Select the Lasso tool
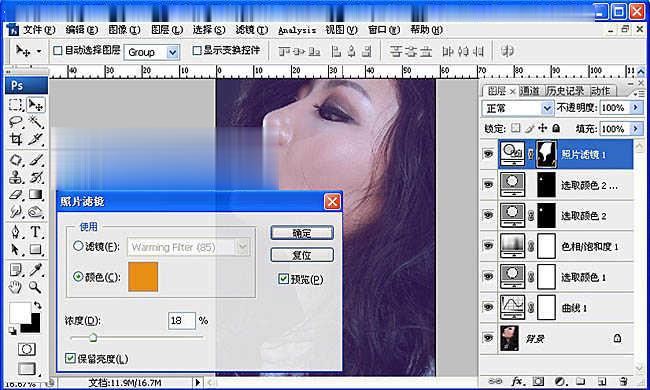This screenshot has width=650, height=390. tap(16, 122)
